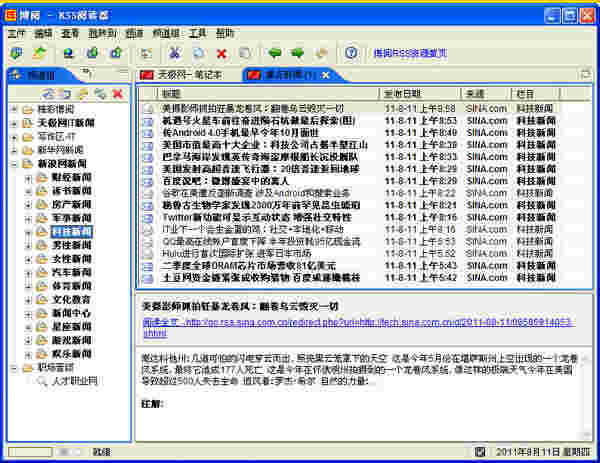Image resolution: width=600 pixels, height=463 pixels.
Task: Expand the 军事新闻 tree node
Action: [x=28, y=218]
